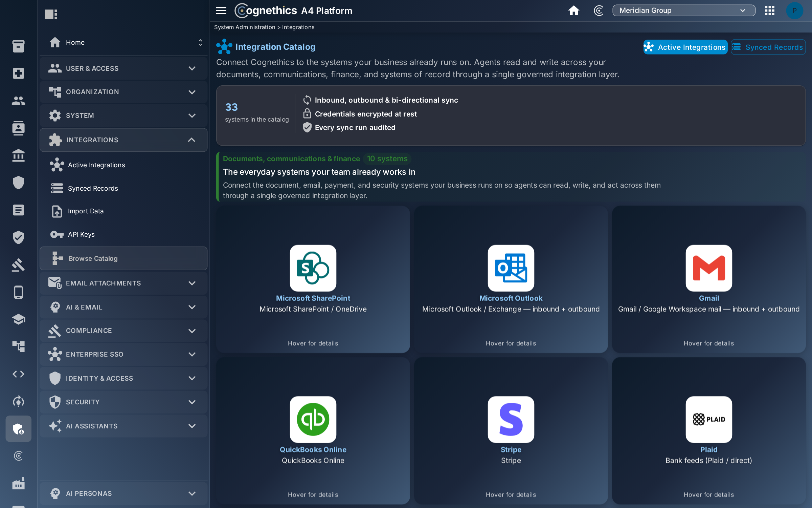Expand the ENTERPRISE SSO section
This screenshot has height=508, width=812.
(x=123, y=354)
